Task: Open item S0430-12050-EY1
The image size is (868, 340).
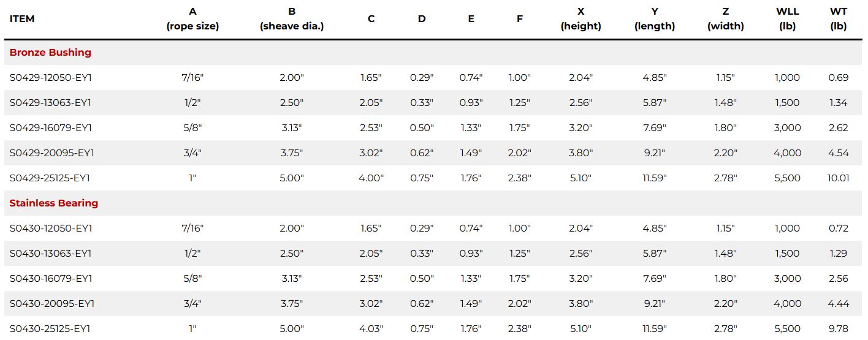Action: tap(50, 229)
